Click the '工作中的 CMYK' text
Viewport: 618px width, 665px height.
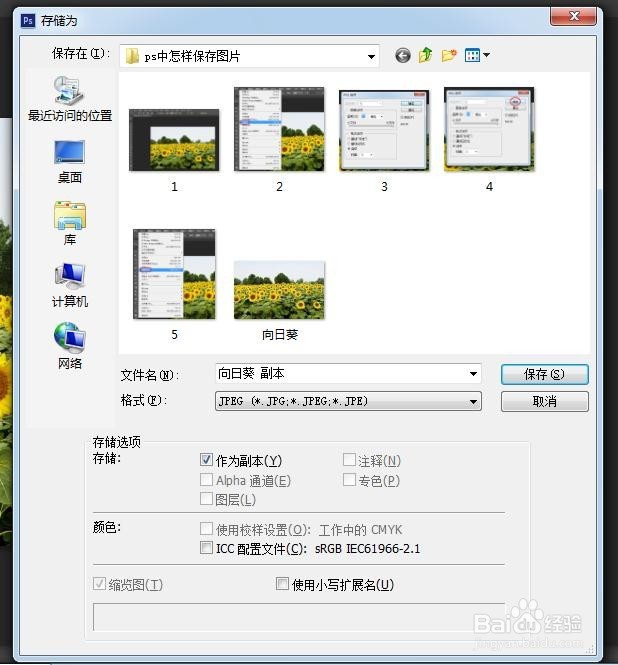click(x=361, y=530)
